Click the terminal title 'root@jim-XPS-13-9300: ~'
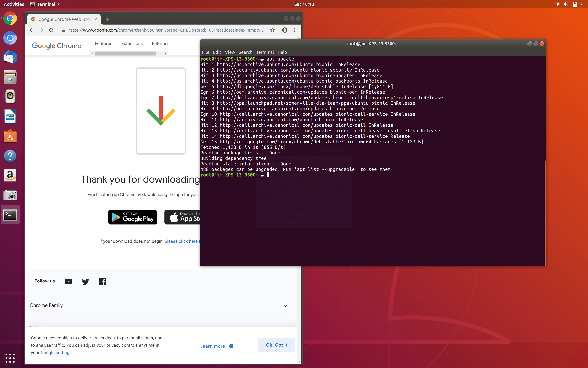 (x=373, y=44)
